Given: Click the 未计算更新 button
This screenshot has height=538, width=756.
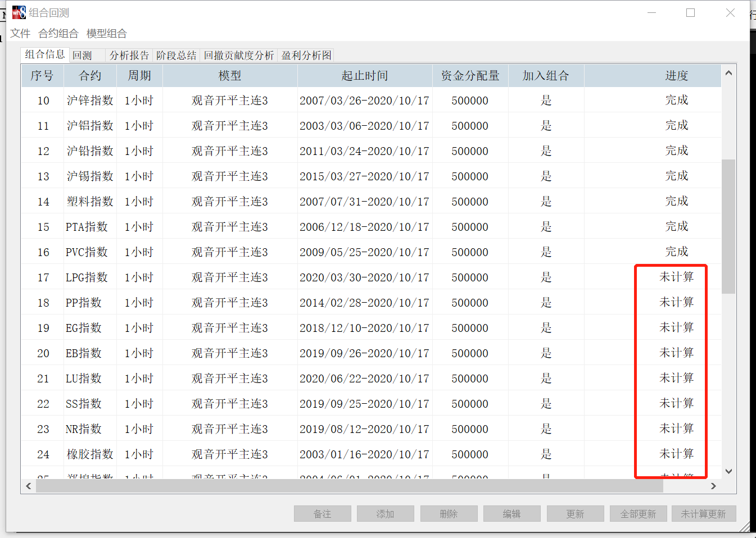Looking at the screenshot, I should [703, 514].
